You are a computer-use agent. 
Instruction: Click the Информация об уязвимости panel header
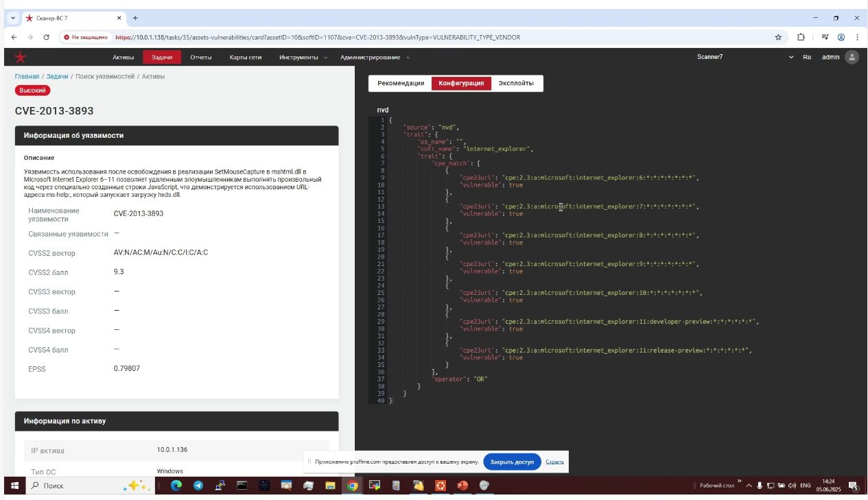click(x=177, y=136)
